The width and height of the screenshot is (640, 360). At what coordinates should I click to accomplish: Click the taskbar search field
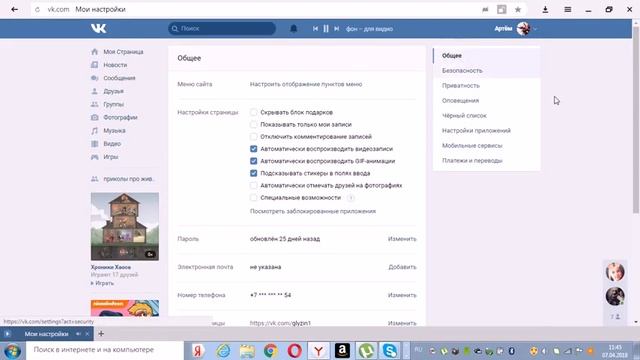[105, 350]
